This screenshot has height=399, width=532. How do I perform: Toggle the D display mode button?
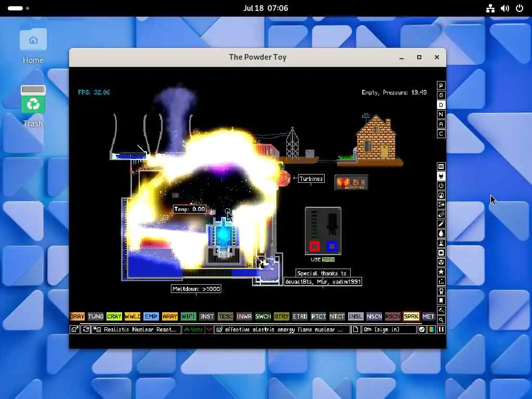pos(441,105)
